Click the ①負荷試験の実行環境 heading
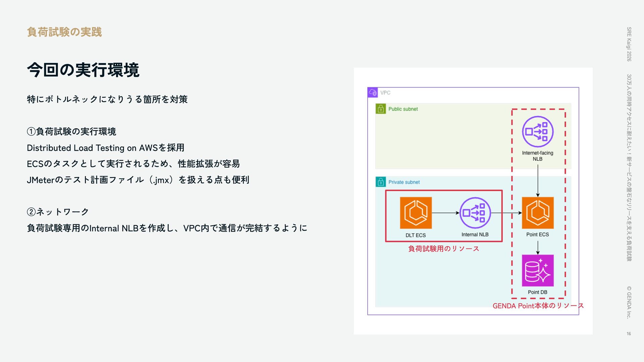Viewport: 644px width, 362px height. click(71, 131)
